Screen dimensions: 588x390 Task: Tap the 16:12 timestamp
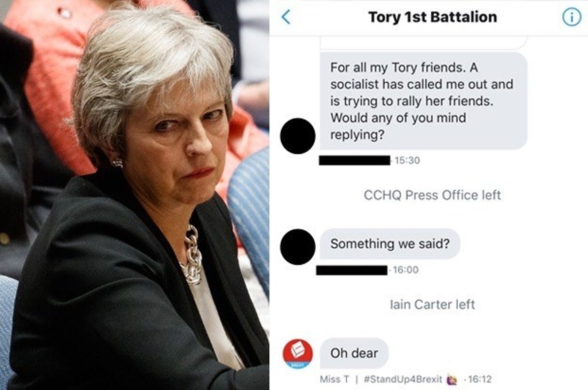click(480, 379)
